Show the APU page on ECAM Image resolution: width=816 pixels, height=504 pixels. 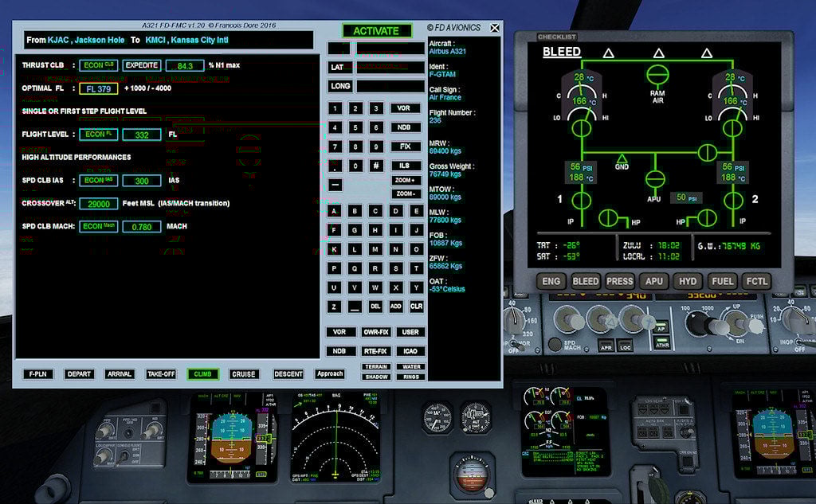tap(654, 281)
